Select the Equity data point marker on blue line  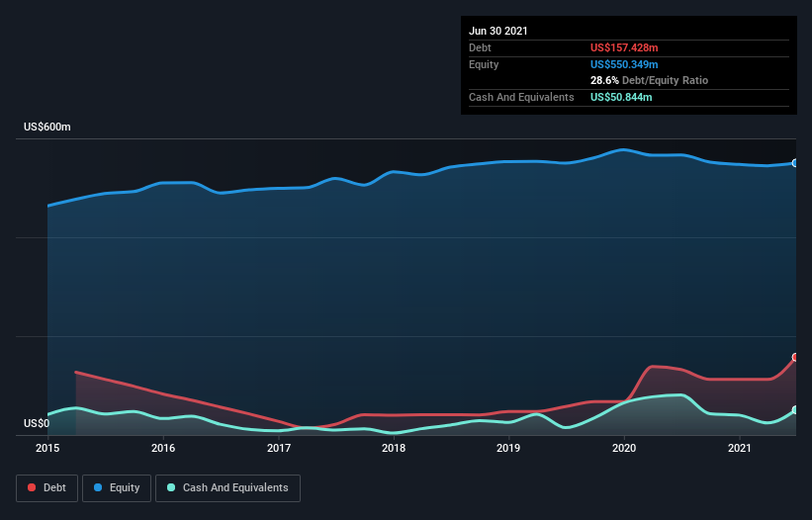click(x=795, y=163)
